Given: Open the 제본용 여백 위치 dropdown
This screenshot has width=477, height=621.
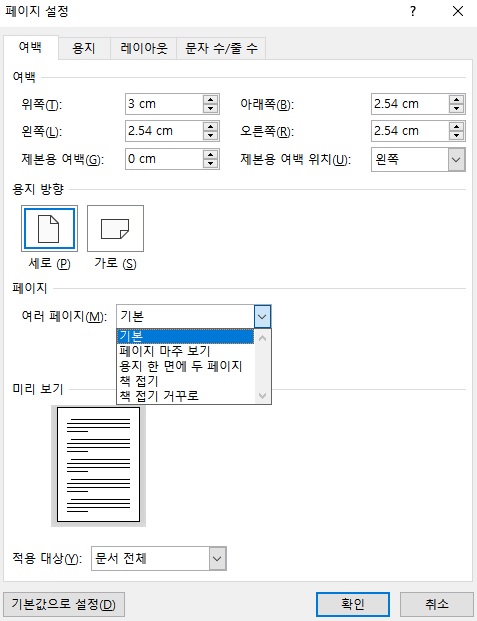Looking at the screenshot, I should [x=456, y=160].
